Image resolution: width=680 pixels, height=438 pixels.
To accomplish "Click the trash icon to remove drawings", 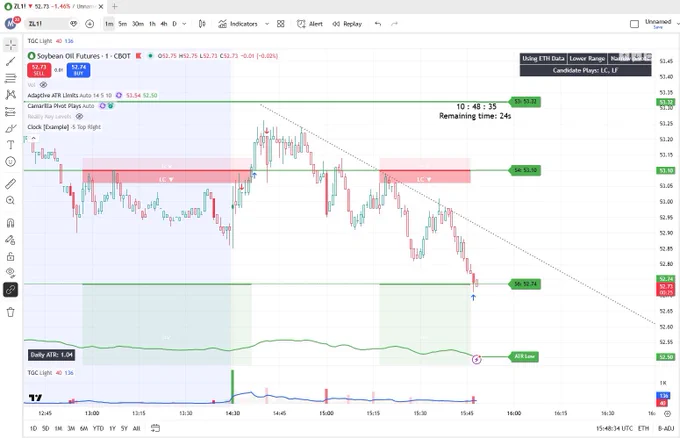I will (11, 312).
